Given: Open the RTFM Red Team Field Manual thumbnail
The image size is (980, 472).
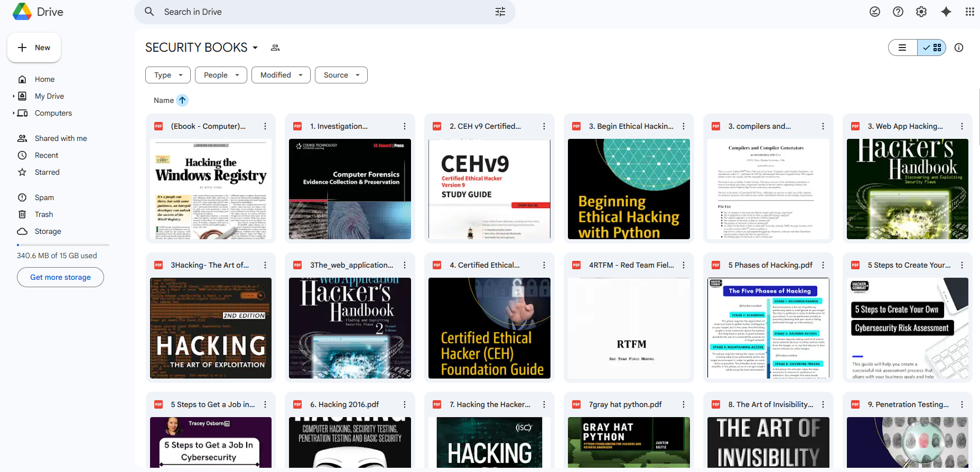Looking at the screenshot, I should 629,328.
